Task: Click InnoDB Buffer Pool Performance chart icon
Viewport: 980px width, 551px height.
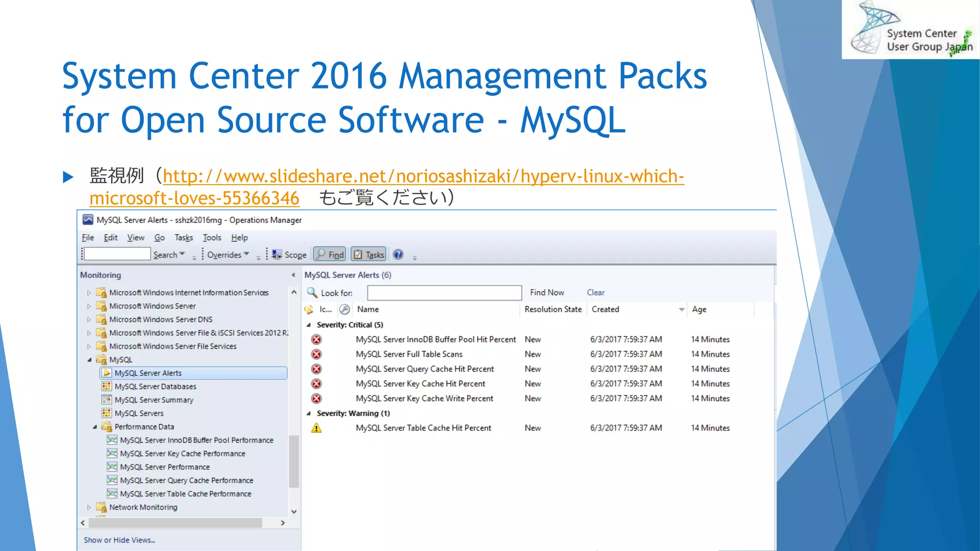Action: pyautogui.click(x=112, y=440)
